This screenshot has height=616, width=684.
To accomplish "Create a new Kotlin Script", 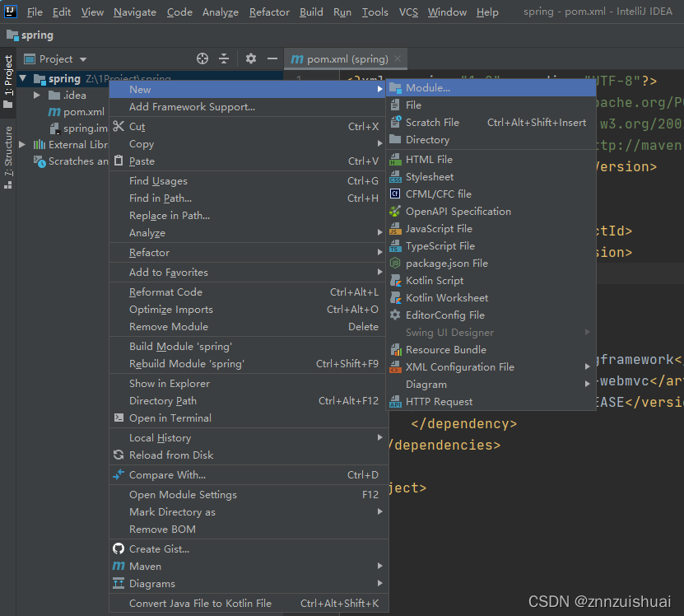I will [491, 281].
